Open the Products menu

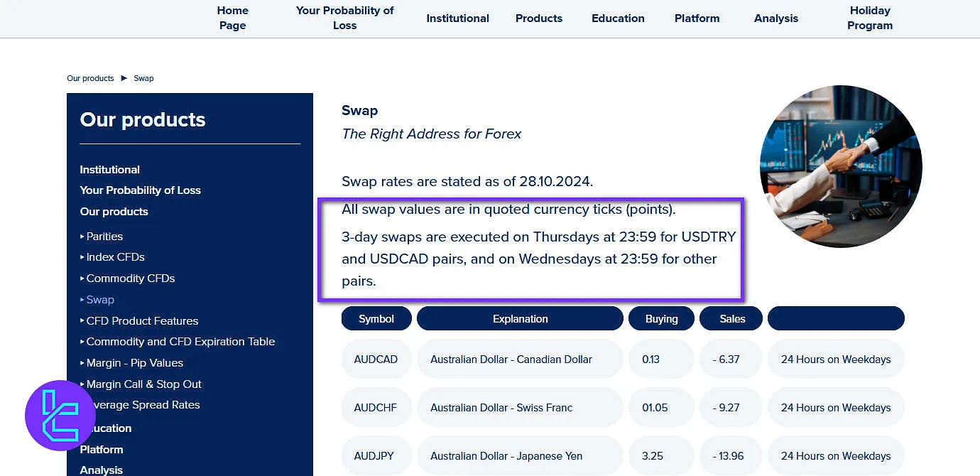coord(538,18)
